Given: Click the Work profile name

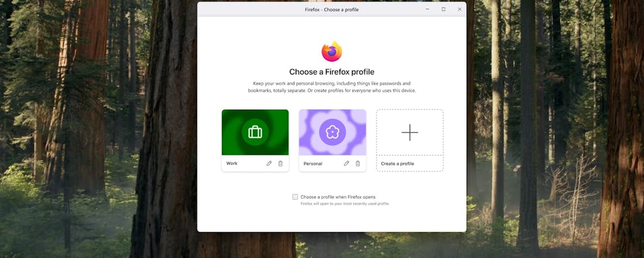Looking at the screenshot, I should tap(232, 164).
